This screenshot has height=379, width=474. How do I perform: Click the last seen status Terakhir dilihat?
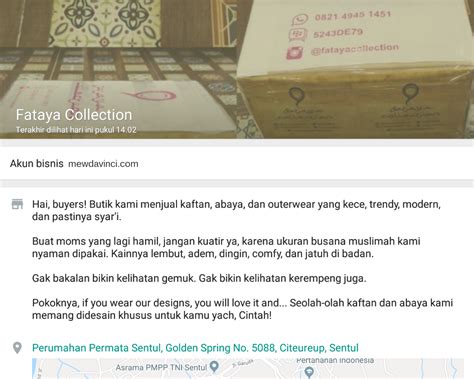(x=76, y=130)
